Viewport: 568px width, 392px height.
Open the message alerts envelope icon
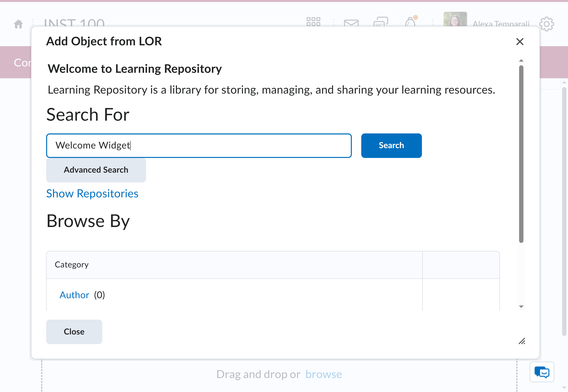pos(351,23)
